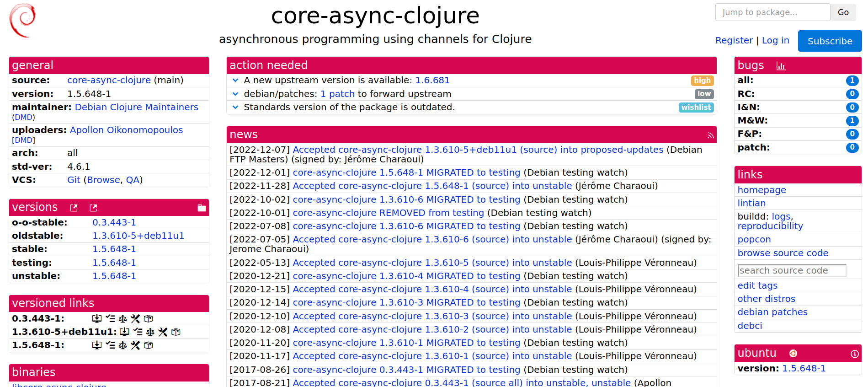868x387 pixels.
Task: Open the rules tools icon for 0.3.443-1
Action: (135, 319)
